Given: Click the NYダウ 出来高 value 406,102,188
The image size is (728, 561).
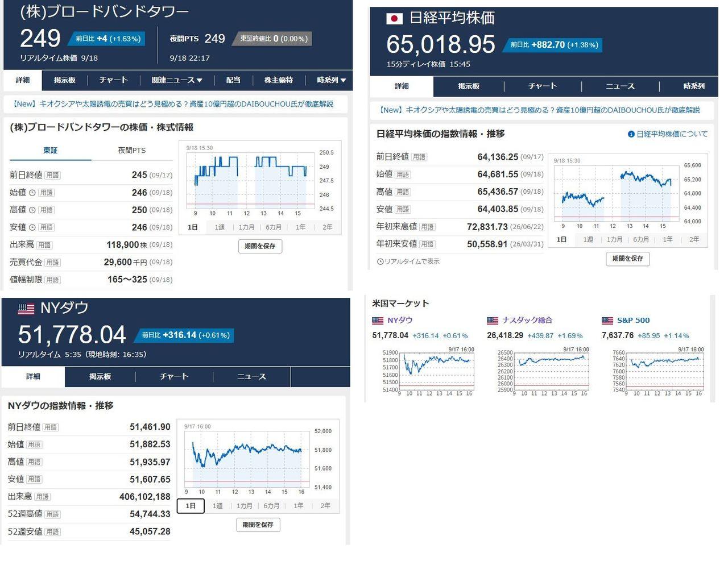Looking at the screenshot, I should [145, 497].
